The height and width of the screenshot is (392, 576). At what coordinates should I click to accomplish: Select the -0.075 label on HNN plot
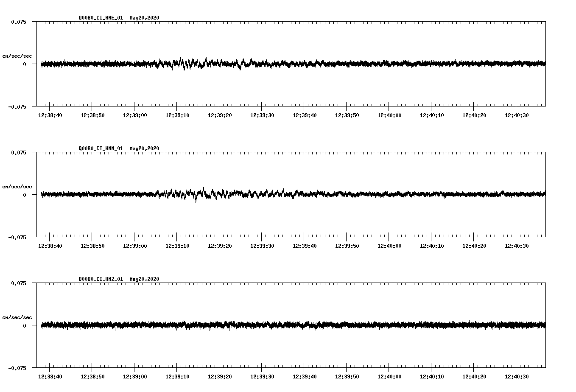click(17, 237)
